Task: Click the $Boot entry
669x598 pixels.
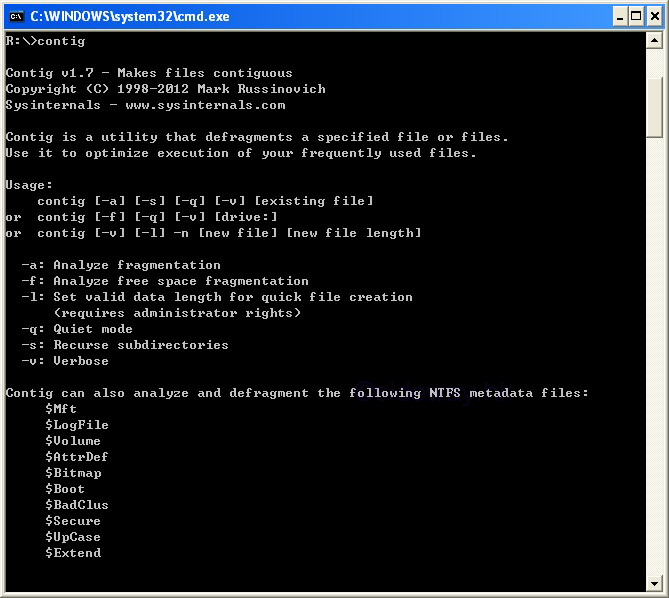Action: click(65, 489)
